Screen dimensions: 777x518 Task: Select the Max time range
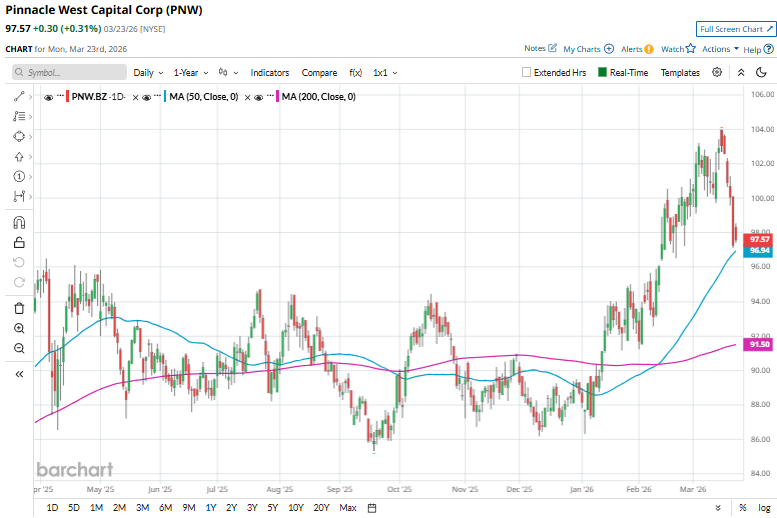pos(348,508)
